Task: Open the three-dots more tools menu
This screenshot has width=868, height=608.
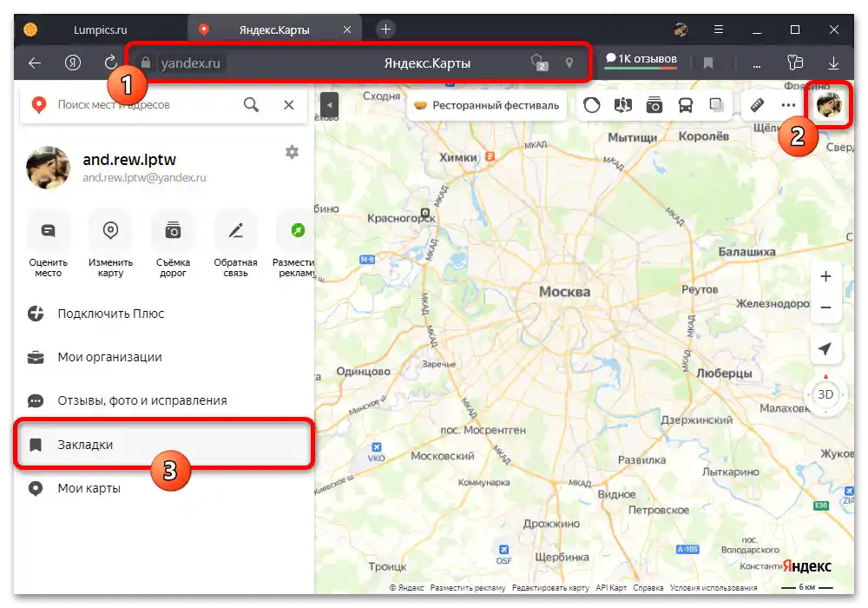Action: (x=788, y=104)
